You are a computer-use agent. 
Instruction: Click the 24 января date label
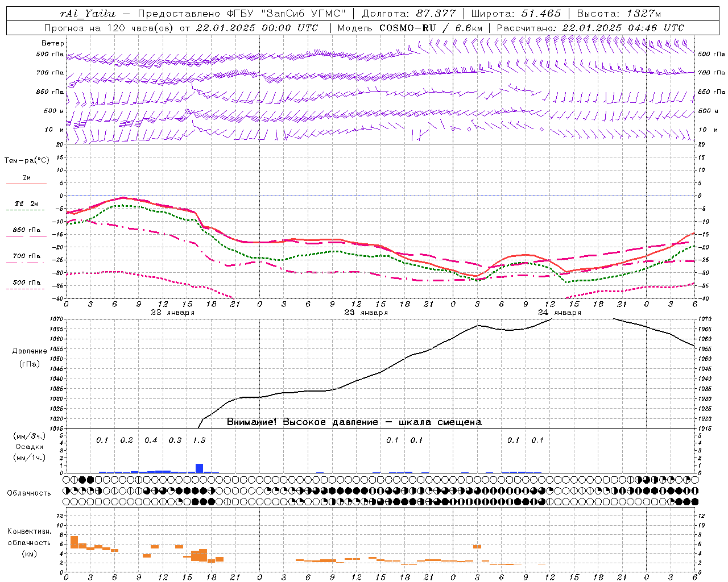559,313
